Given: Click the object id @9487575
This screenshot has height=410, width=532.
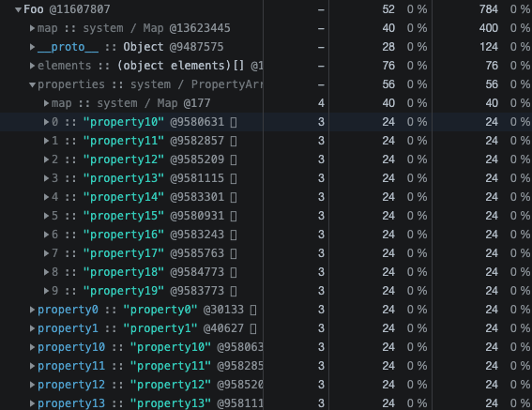Looking at the screenshot, I should click(x=196, y=47).
